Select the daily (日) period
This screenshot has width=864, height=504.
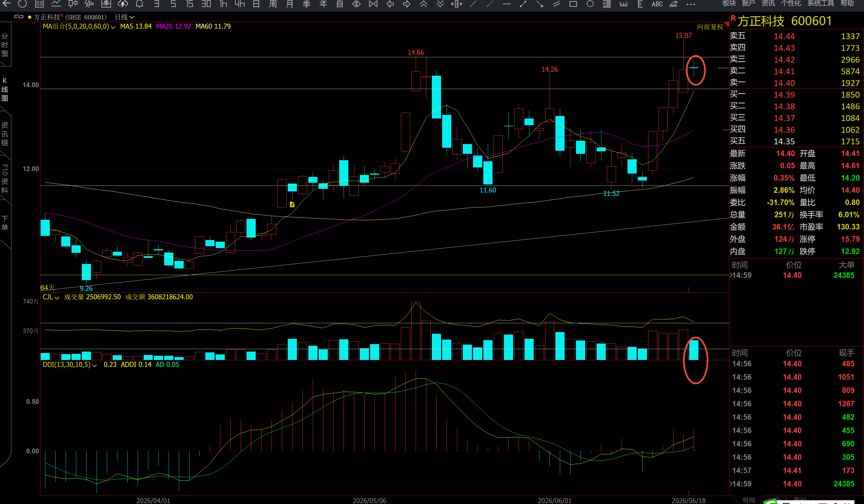(256, 4)
